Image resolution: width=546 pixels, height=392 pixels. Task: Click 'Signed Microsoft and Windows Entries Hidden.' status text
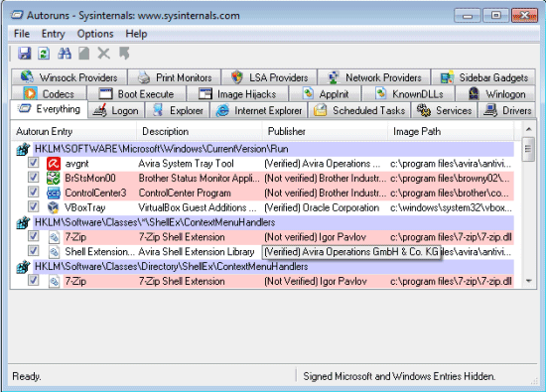(x=399, y=376)
